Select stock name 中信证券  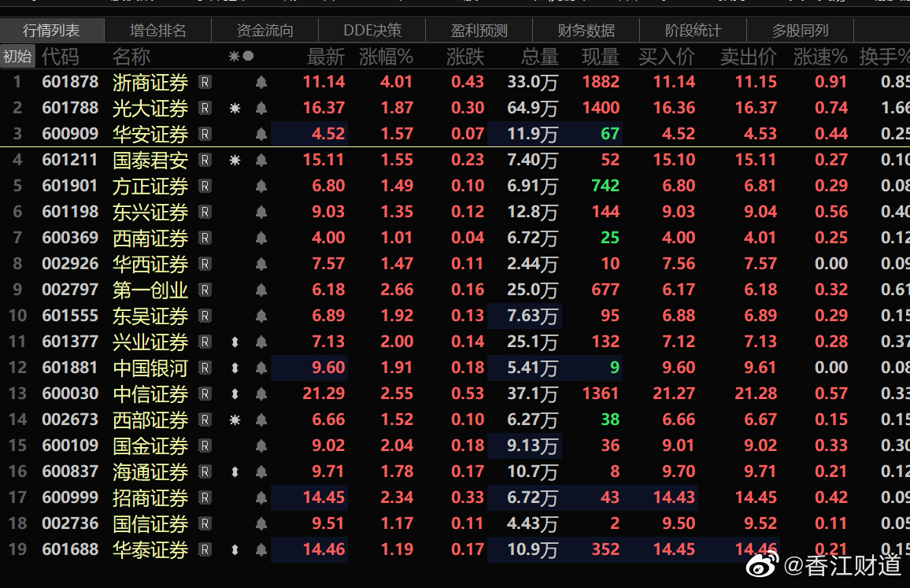coord(150,394)
